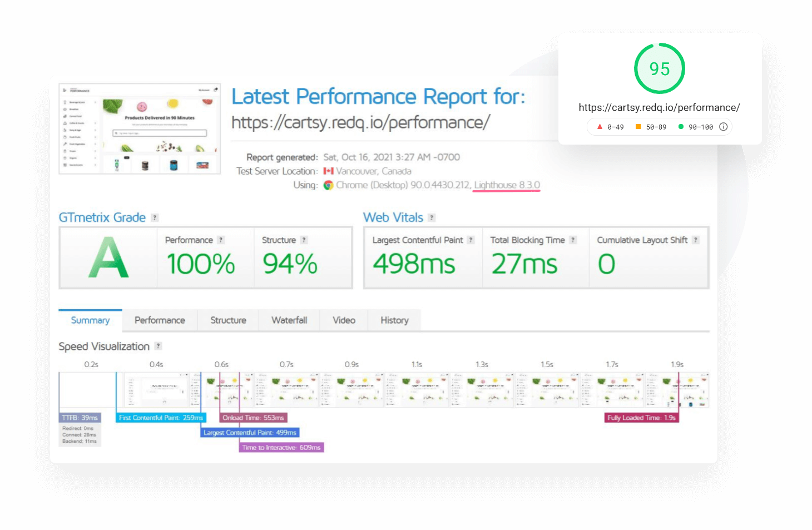Viewport: 812px width, 530px height.
Task: Click the info icon beside the 90-100 legend
Action: [x=723, y=127]
